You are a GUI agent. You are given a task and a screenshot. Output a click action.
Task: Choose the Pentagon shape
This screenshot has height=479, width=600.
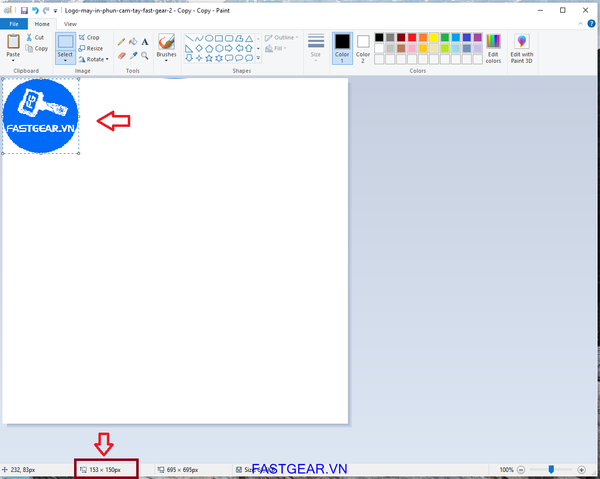[209, 48]
